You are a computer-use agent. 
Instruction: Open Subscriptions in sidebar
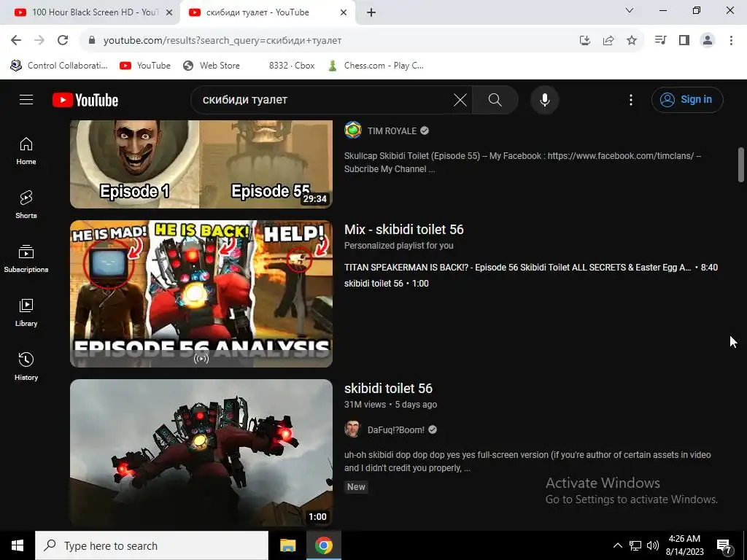point(26,259)
